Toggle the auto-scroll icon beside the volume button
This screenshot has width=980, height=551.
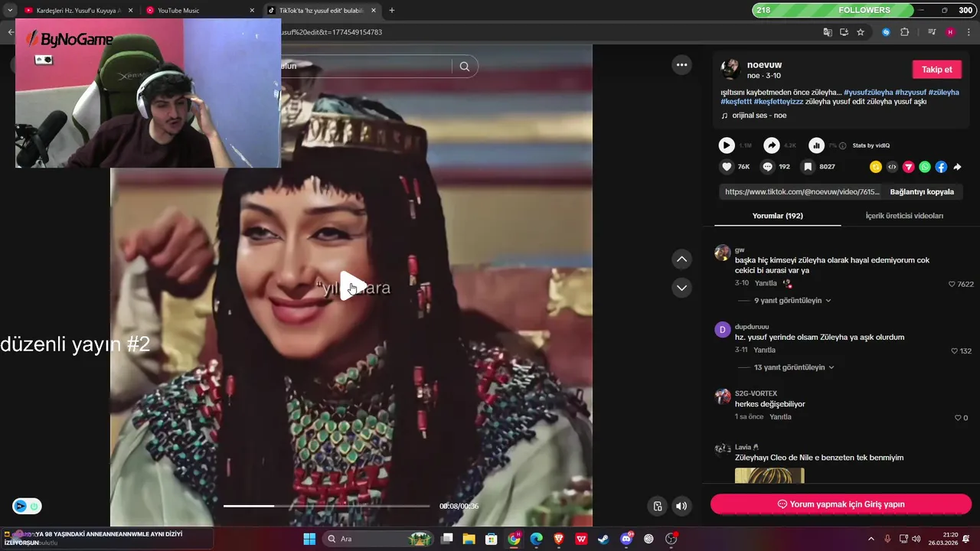657,506
